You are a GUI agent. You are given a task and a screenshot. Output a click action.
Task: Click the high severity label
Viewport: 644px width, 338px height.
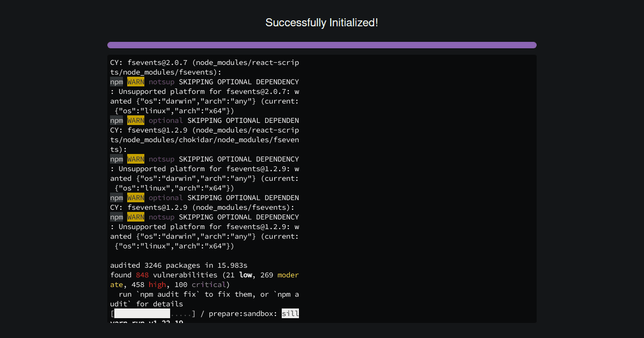[x=157, y=284]
